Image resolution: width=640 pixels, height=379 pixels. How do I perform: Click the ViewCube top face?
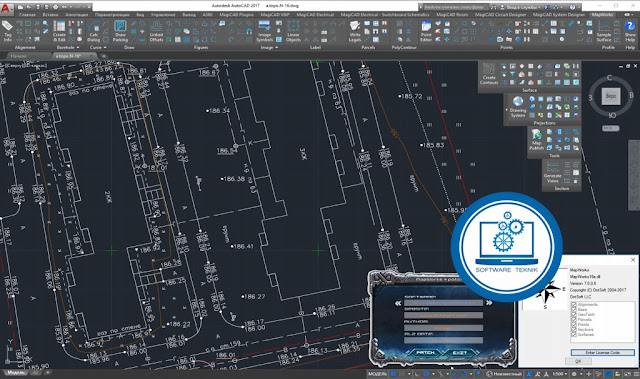click(x=611, y=96)
